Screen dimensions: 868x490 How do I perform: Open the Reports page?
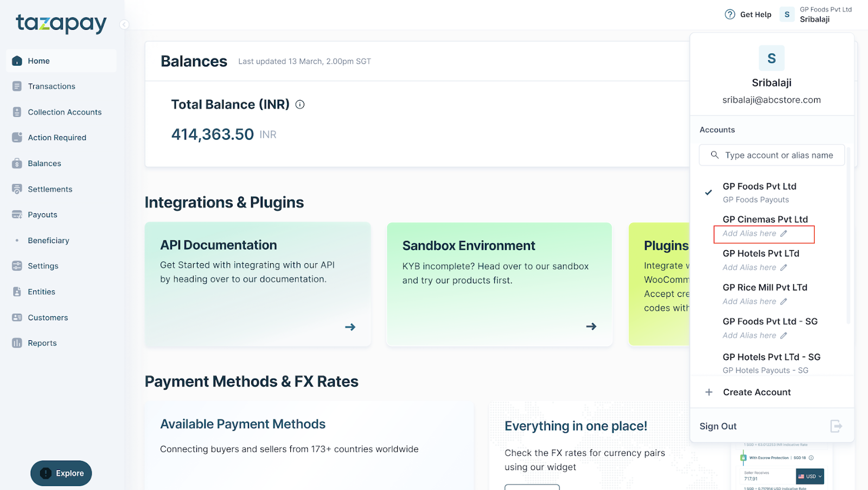click(42, 343)
